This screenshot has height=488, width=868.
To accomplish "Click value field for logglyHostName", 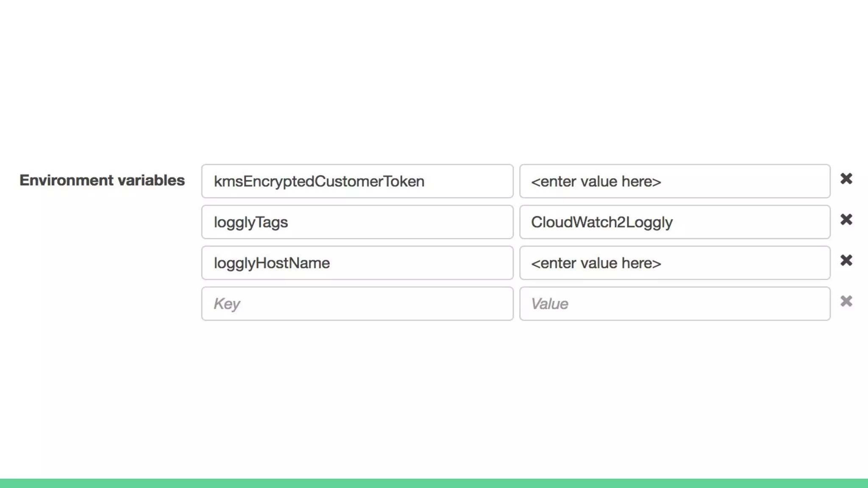I will tap(675, 263).
